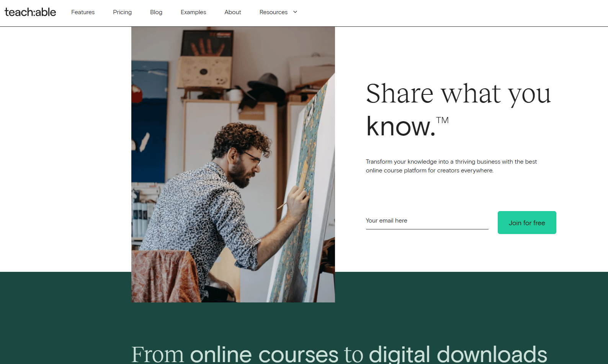
Task: Click the teach:able logo
Action: coord(30,12)
